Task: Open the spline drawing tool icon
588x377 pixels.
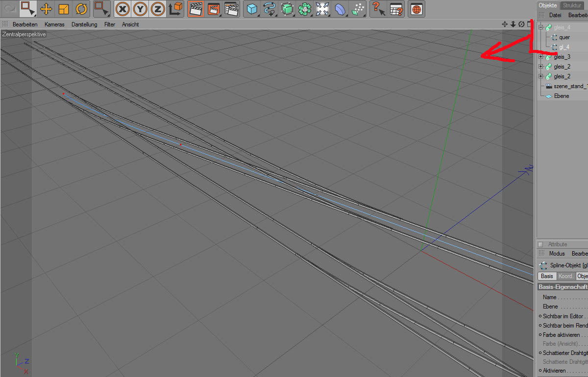Action: click(x=269, y=9)
